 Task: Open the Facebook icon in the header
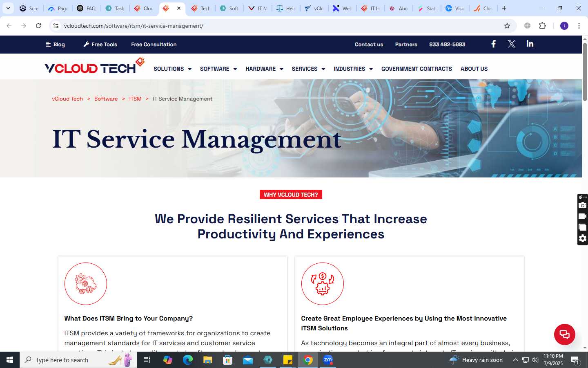pos(493,44)
